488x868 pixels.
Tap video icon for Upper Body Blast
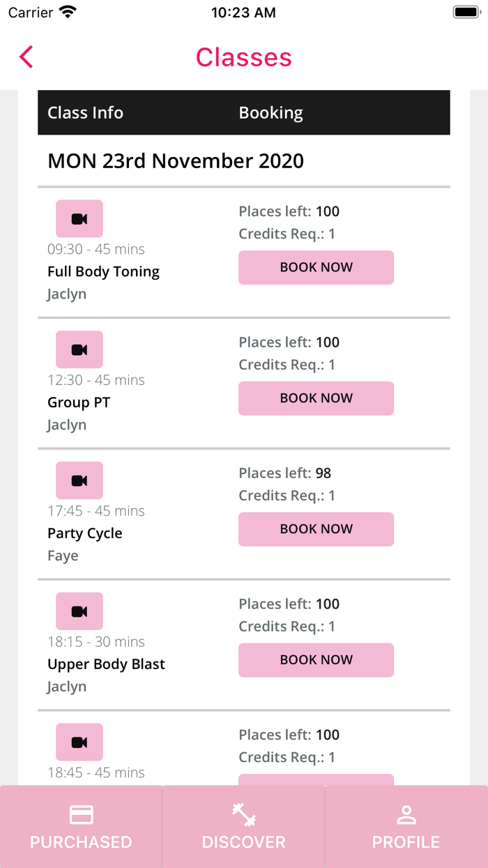point(79,611)
